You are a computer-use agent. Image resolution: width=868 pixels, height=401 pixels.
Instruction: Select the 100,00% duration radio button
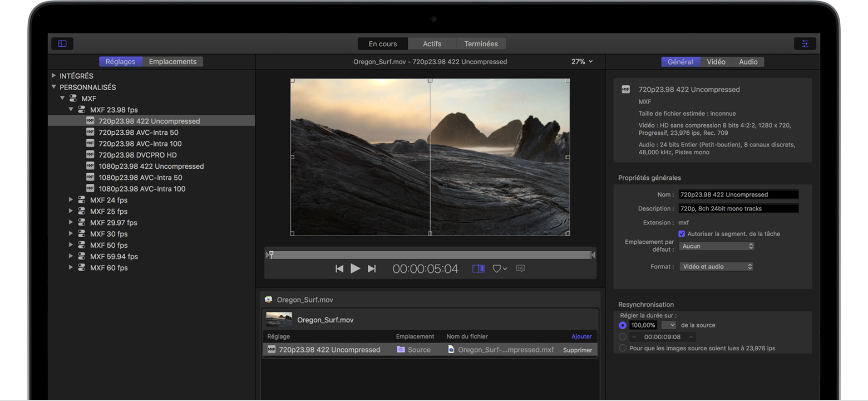pyautogui.click(x=623, y=325)
